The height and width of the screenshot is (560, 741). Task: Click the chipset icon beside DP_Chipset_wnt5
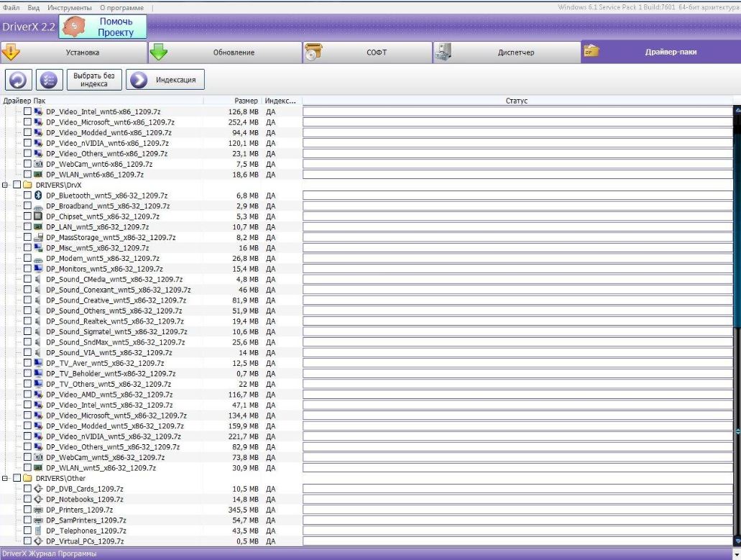[x=39, y=216]
